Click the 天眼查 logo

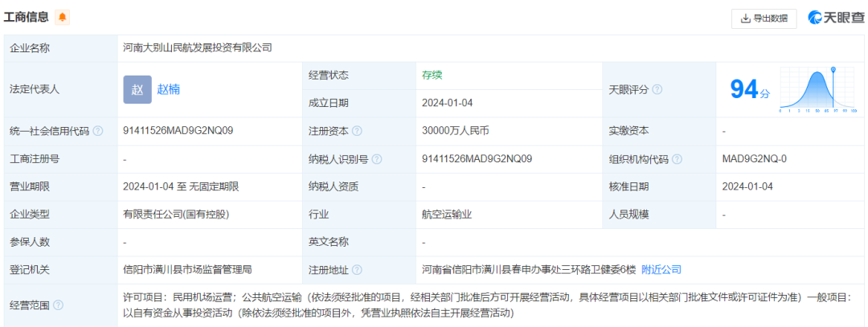pyautogui.click(x=836, y=18)
